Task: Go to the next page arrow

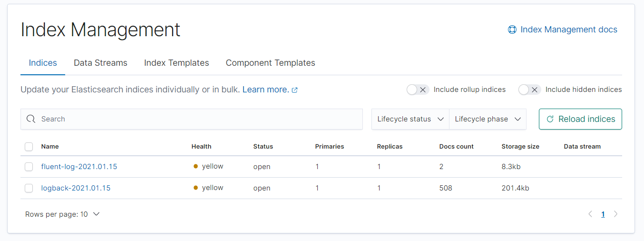Action: pyautogui.click(x=615, y=214)
